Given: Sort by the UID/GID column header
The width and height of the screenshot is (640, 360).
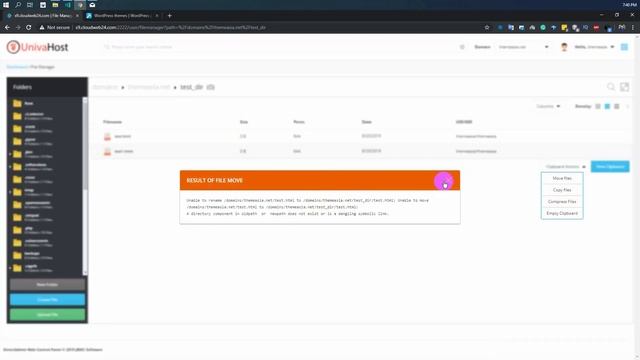Looking at the screenshot, I should point(464,122).
